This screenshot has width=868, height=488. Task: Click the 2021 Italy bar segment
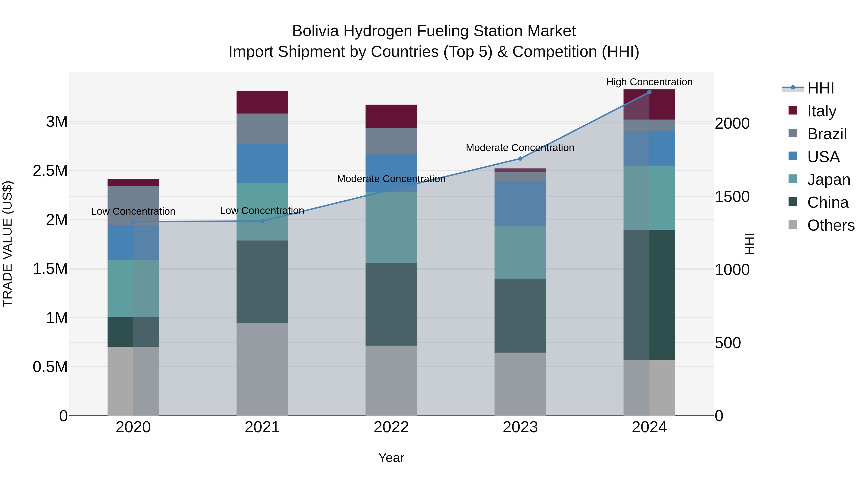point(262,102)
